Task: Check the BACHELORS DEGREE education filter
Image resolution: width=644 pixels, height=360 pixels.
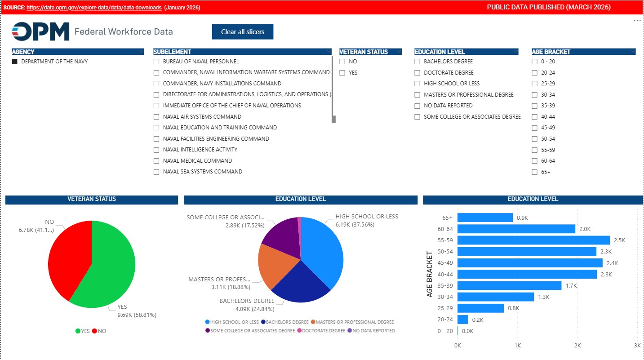Action: coord(417,62)
